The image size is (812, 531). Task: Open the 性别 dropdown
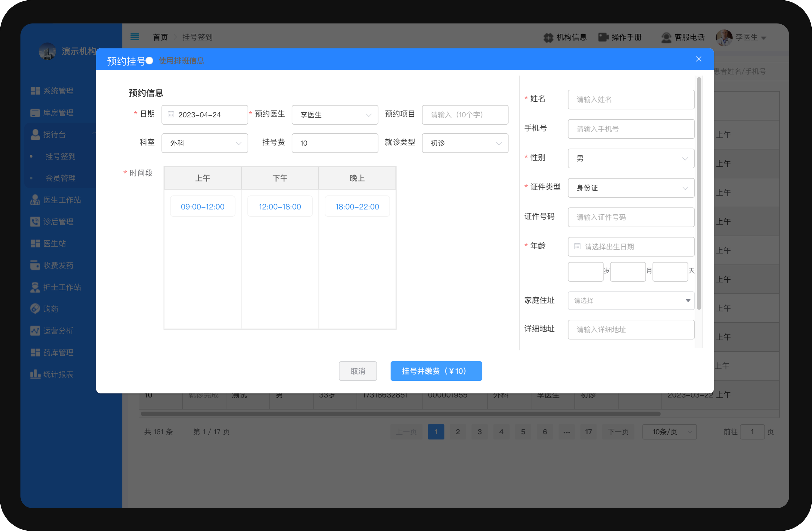coord(630,158)
